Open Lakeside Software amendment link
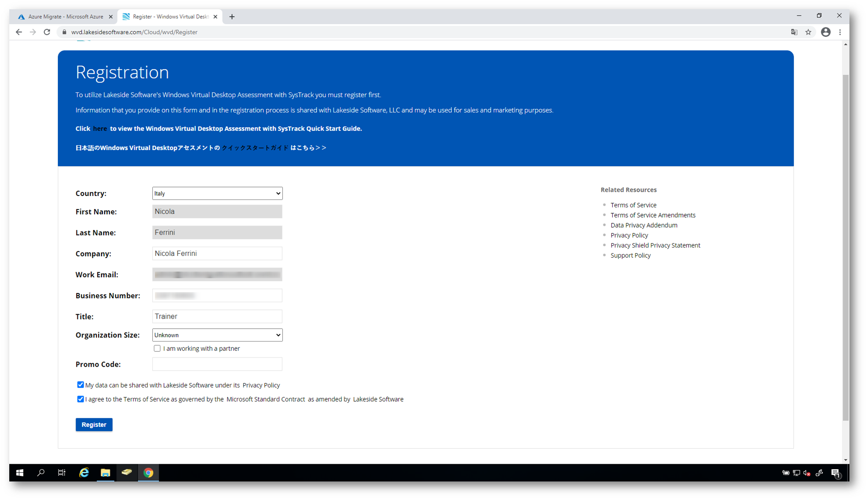Image resolution: width=868 pixels, height=500 pixels. tap(378, 399)
